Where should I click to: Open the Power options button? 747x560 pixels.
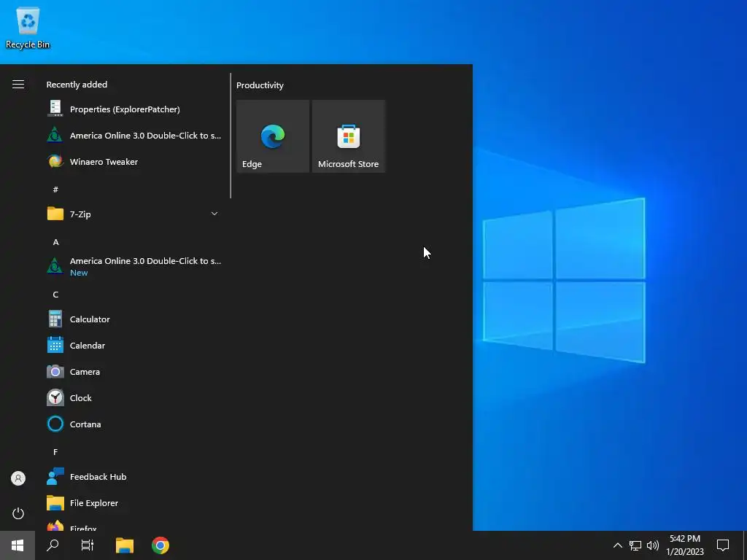18,513
